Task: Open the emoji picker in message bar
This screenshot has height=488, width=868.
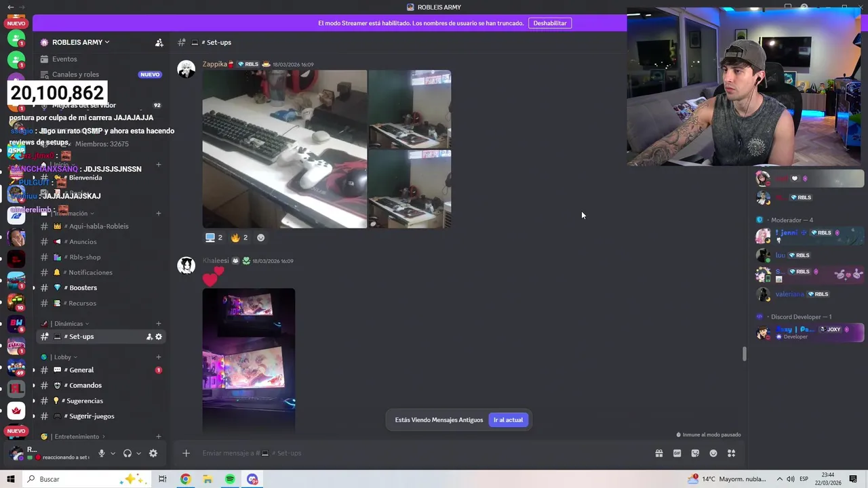Action: click(713, 453)
